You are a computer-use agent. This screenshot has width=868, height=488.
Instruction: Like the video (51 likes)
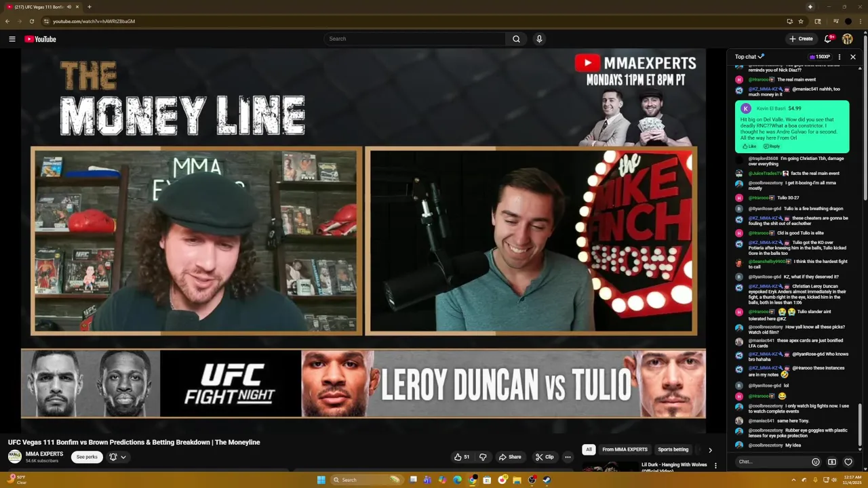click(x=462, y=457)
